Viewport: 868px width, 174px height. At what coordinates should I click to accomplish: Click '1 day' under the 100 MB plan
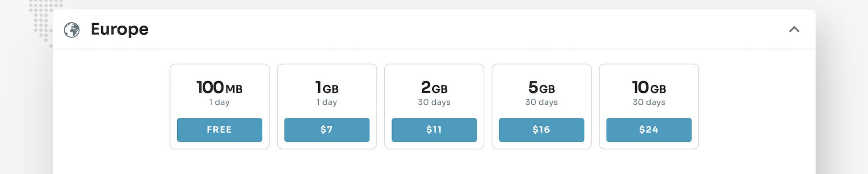(219, 102)
